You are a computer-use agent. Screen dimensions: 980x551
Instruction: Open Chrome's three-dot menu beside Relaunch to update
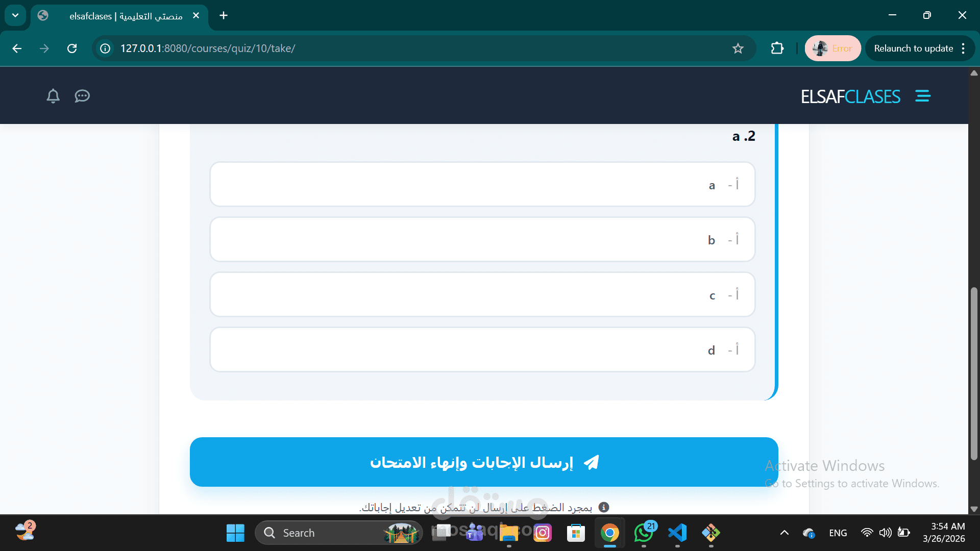coord(963,48)
